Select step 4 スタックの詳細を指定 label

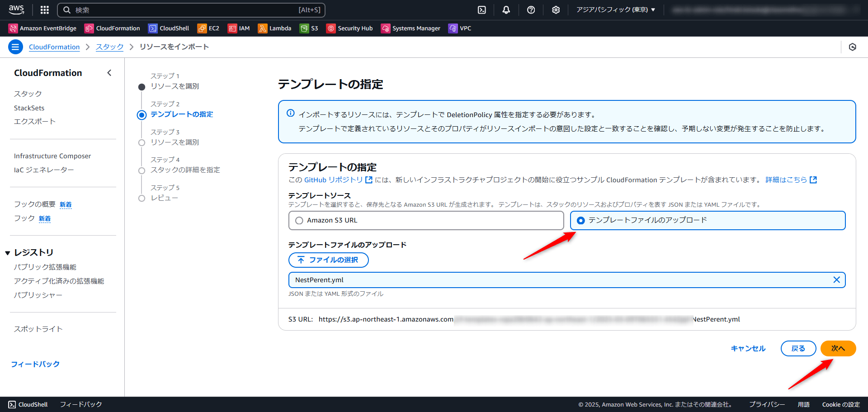185,170
